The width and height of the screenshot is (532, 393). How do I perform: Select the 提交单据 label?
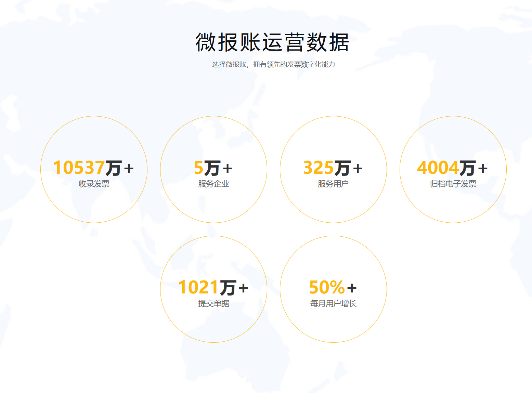[213, 304]
